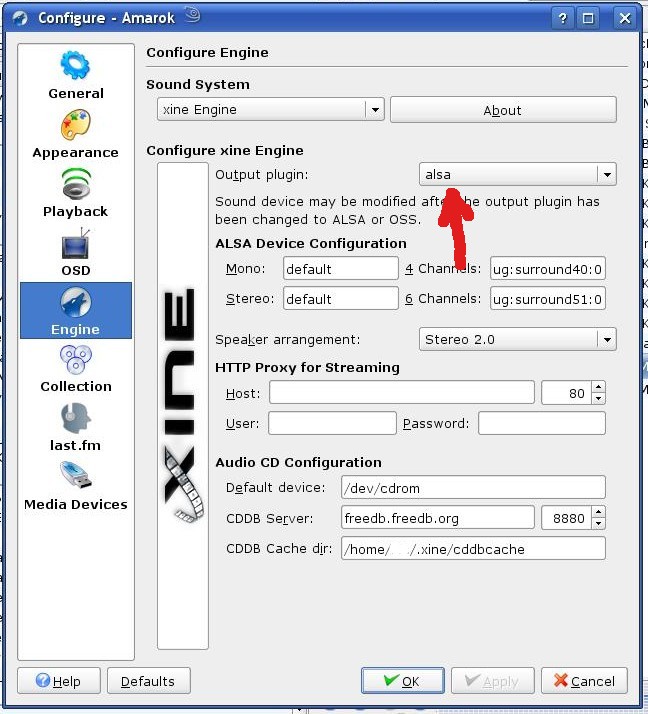This screenshot has width=648, height=714.
Task: Click the Mono device input field
Action: click(x=341, y=269)
